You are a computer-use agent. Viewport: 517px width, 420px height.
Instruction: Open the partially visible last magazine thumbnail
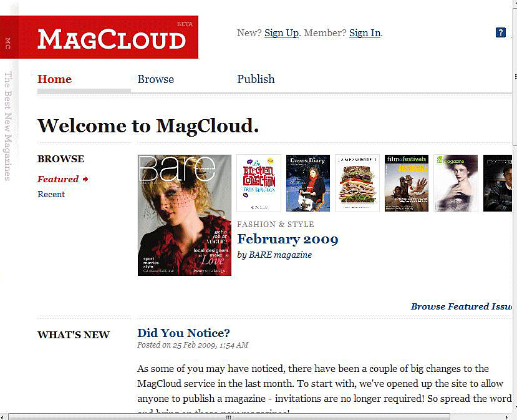point(498,183)
